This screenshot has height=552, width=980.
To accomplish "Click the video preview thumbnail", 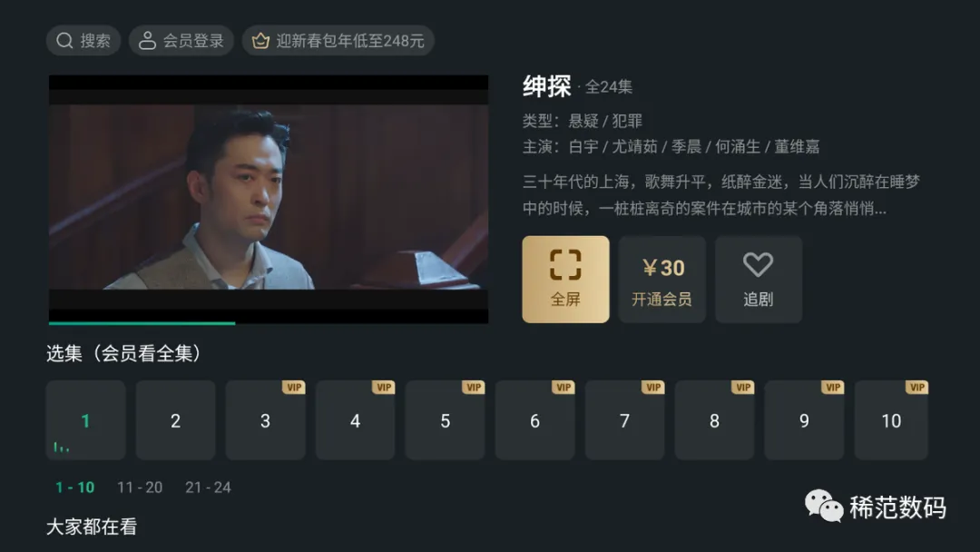I will point(269,198).
